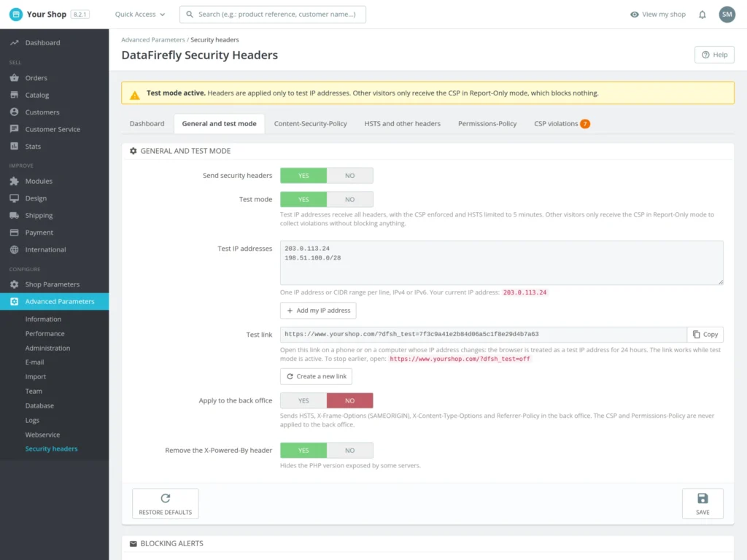Set Send security headers to YES

tap(303, 176)
